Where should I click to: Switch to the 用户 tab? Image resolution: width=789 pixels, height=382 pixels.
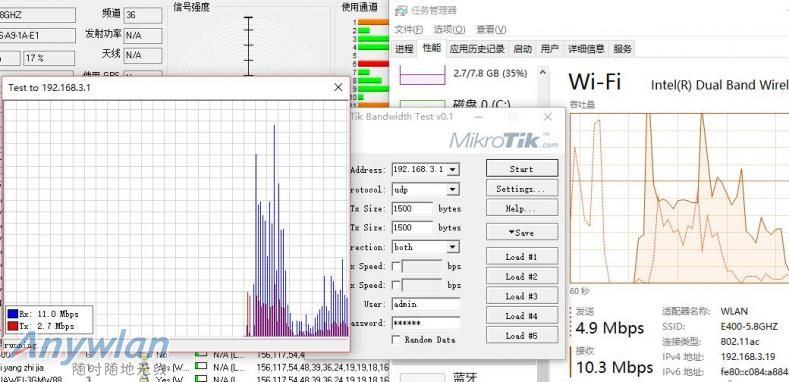[x=549, y=49]
